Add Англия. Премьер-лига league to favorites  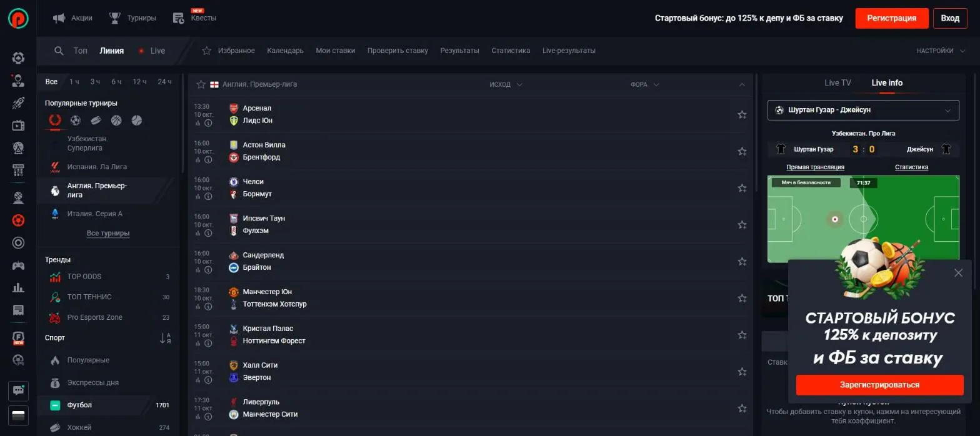[x=201, y=84]
